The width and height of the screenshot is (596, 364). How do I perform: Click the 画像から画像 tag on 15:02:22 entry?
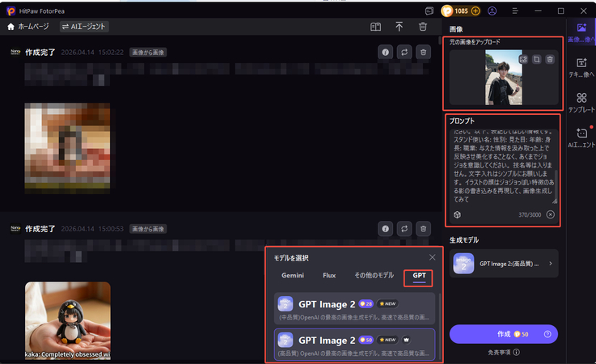(x=148, y=53)
